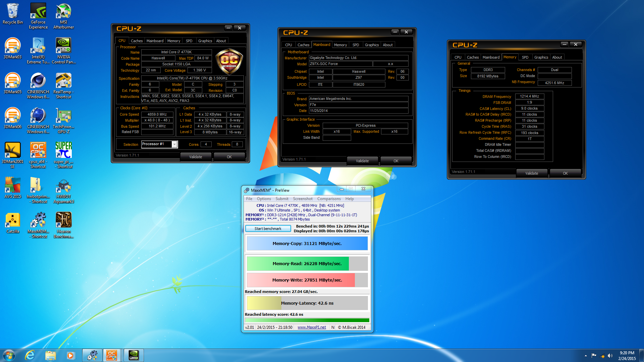This screenshot has height=362, width=644.
Task: Select the 3DMark2001 SE desktop icon
Action: [x=13, y=155]
